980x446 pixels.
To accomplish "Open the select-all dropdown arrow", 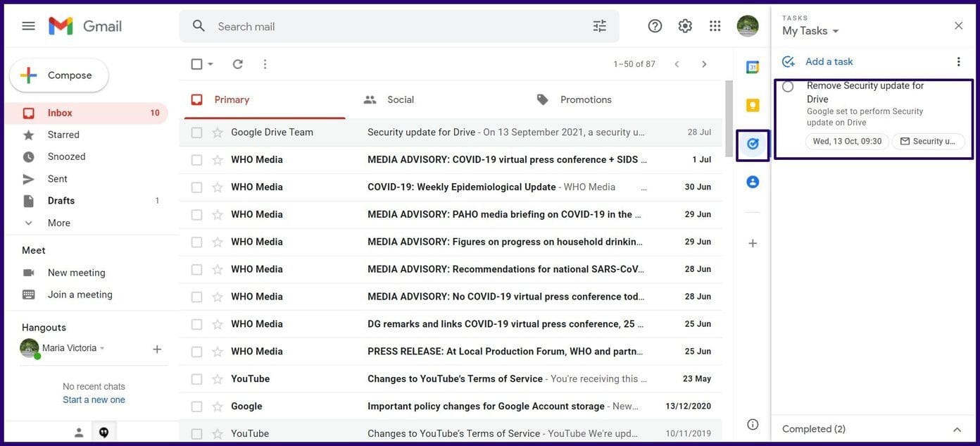I will [211, 64].
